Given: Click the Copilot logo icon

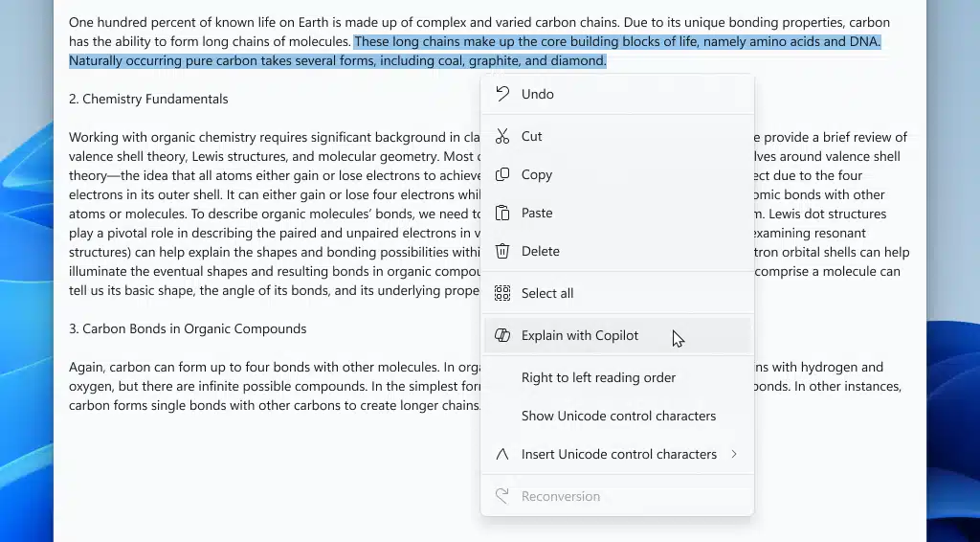Looking at the screenshot, I should 502,335.
